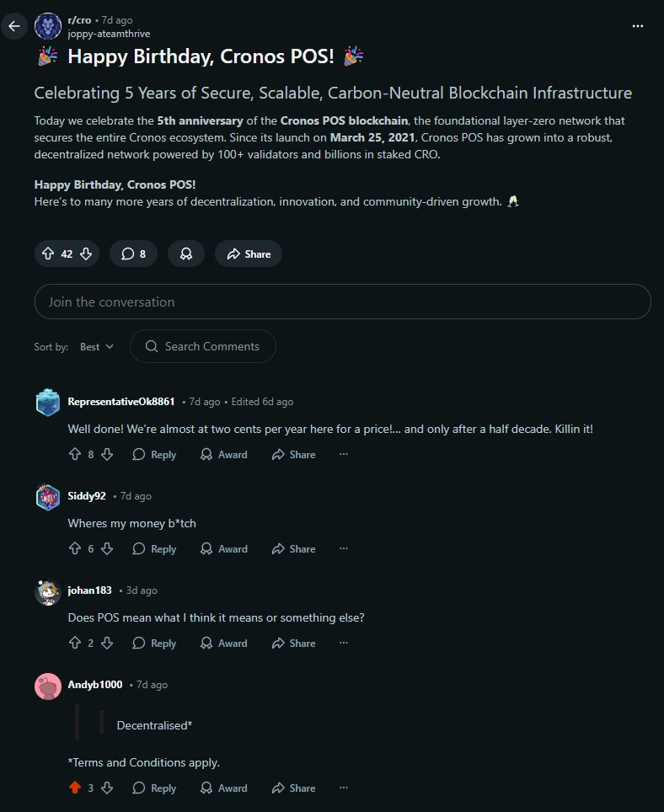Screen dimensions: 664x812
Task: Open the post's three-dot options menu
Action: 638,26
